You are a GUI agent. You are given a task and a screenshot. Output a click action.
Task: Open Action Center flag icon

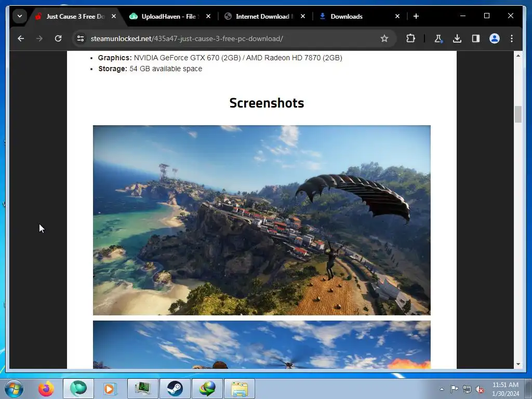pyautogui.click(x=454, y=389)
